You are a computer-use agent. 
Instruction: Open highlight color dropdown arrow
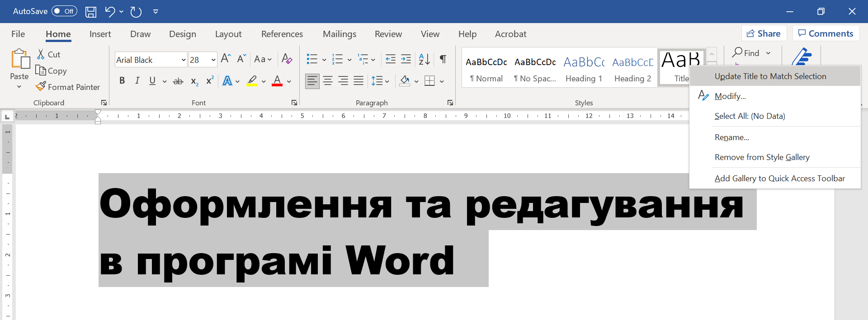pos(264,81)
